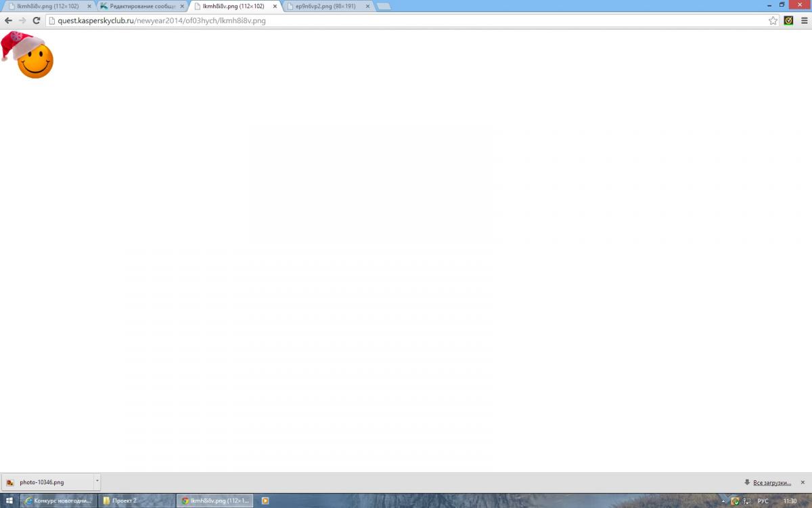Open Проект 2 folder in taskbar
Screen dimensions: 812x508
point(137,501)
